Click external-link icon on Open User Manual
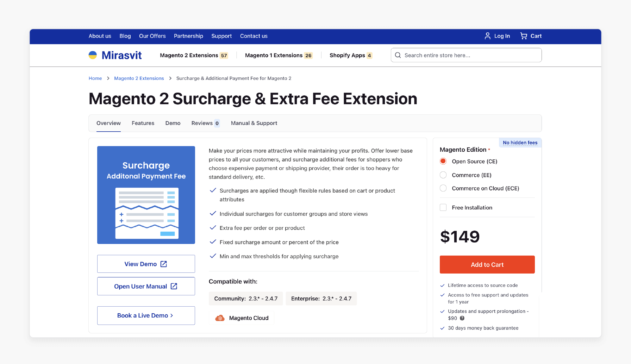Viewport: 631px width, 364px height. (x=174, y=286)
